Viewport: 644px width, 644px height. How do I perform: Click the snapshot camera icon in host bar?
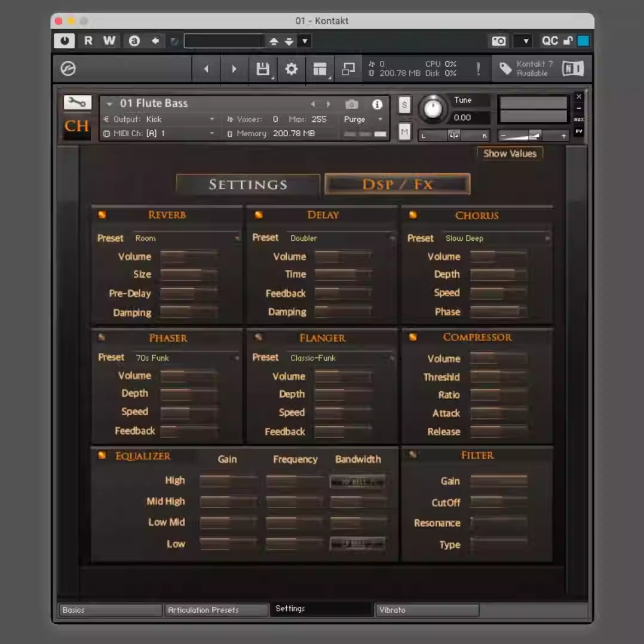point(499,41)
